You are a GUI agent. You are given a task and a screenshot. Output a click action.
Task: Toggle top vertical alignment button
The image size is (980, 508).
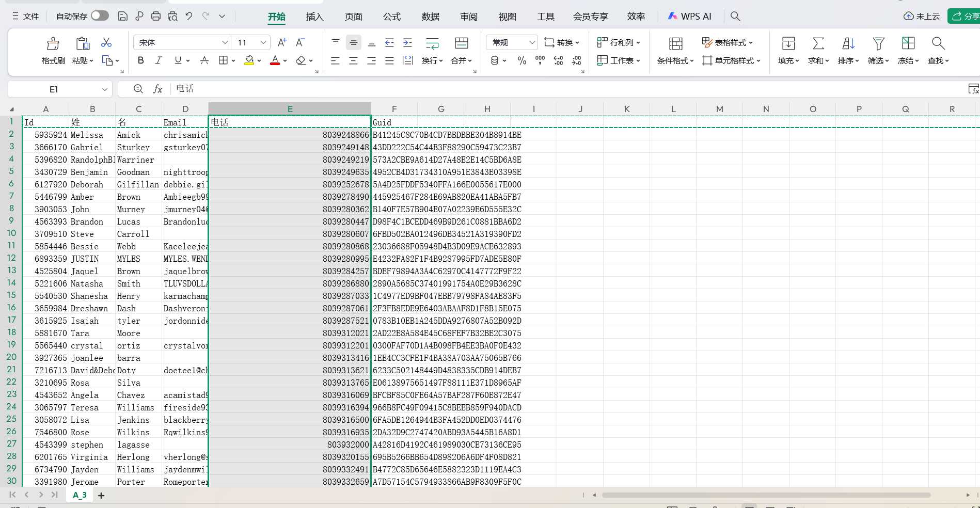[x=335, y=42]
